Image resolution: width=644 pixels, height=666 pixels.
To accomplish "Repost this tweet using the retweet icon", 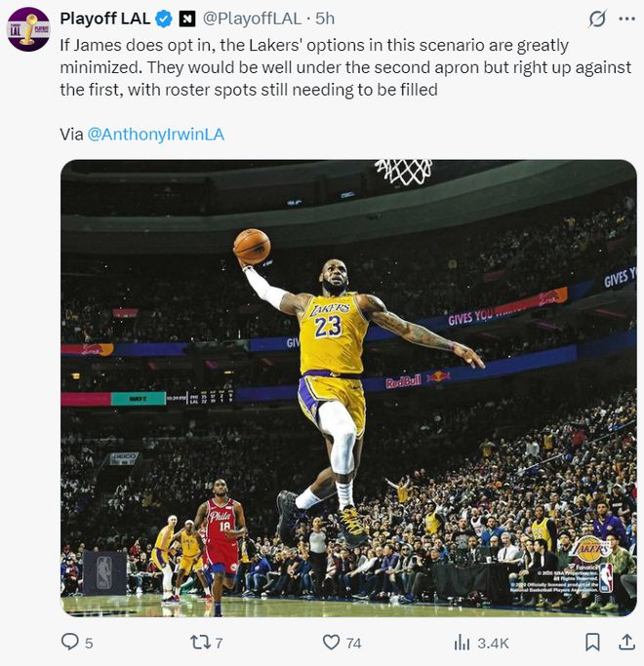I will click(200, 643).
